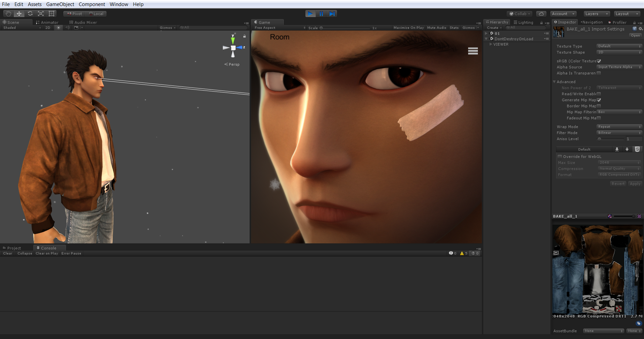Open Scene panel options menu
This screenshot has height=339, width=644.
coord(246,23)
